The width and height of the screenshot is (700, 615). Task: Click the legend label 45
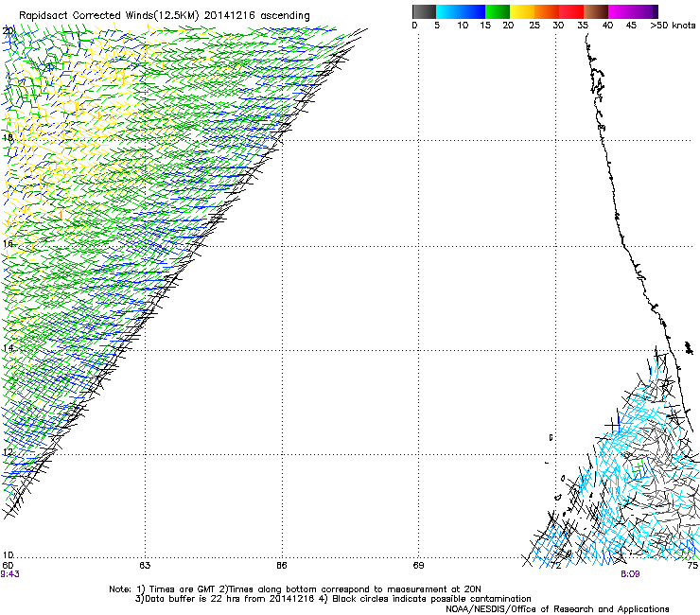tap(631, 26)
